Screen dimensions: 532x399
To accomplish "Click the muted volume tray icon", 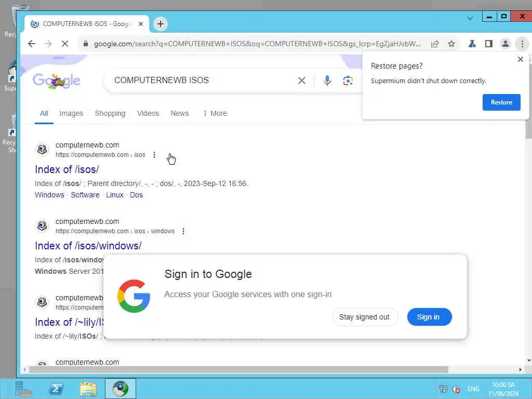I will click(x=456, y=389).
